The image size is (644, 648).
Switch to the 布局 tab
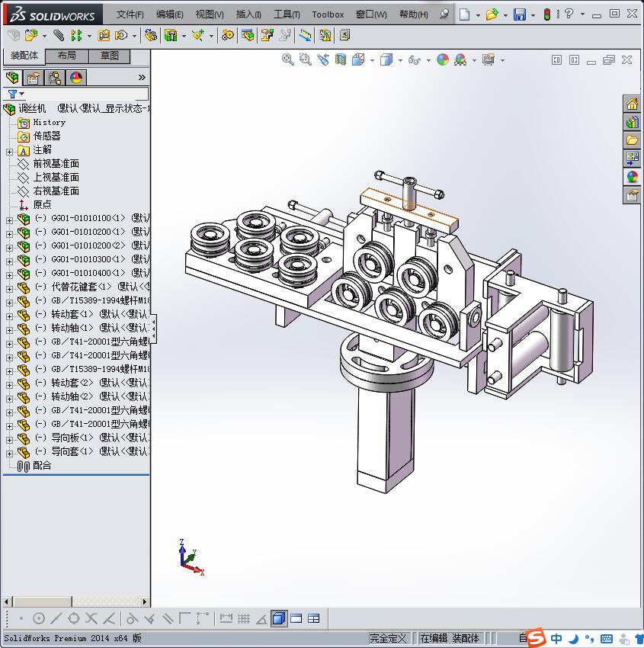coord(66,56)
